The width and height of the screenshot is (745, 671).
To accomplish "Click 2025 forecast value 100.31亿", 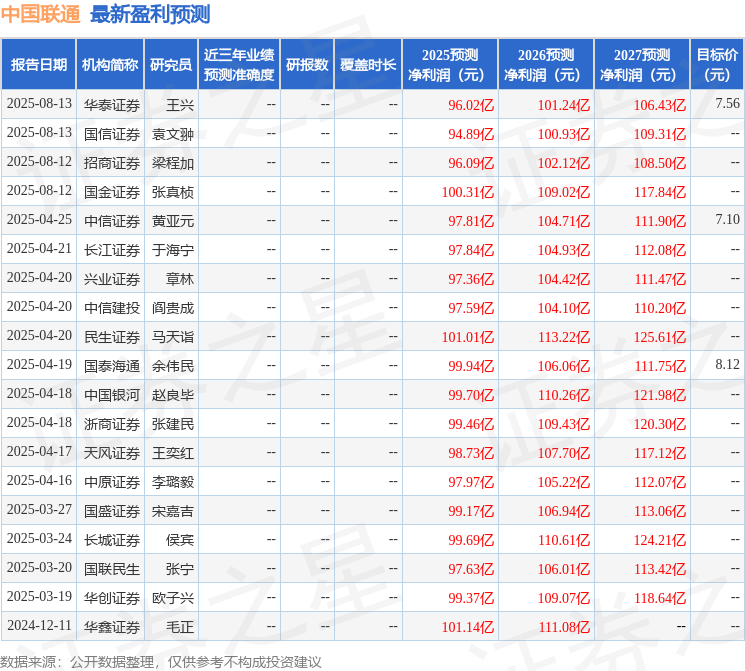I will (468, 192).
